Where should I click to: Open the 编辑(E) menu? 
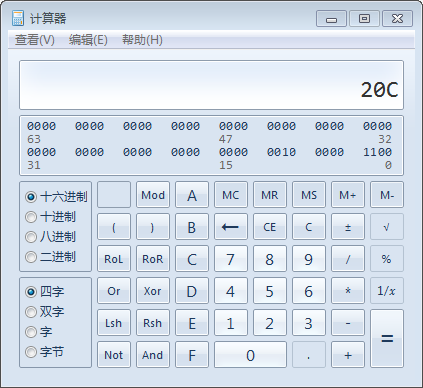[x=88, y=40]
